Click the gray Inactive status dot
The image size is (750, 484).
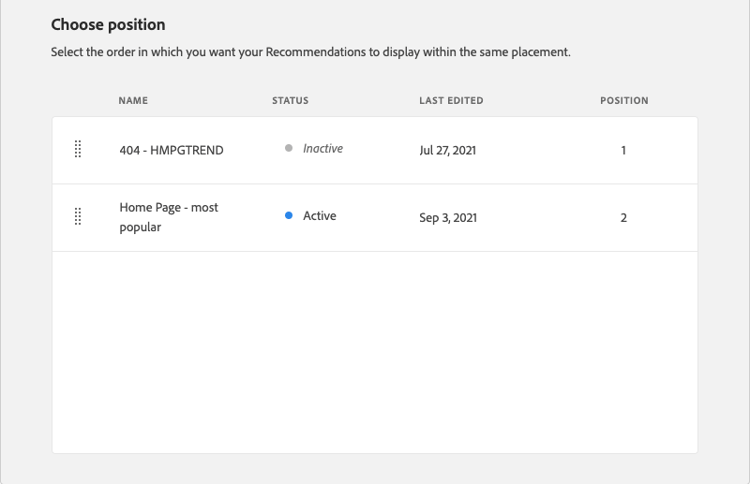point(288,148)
